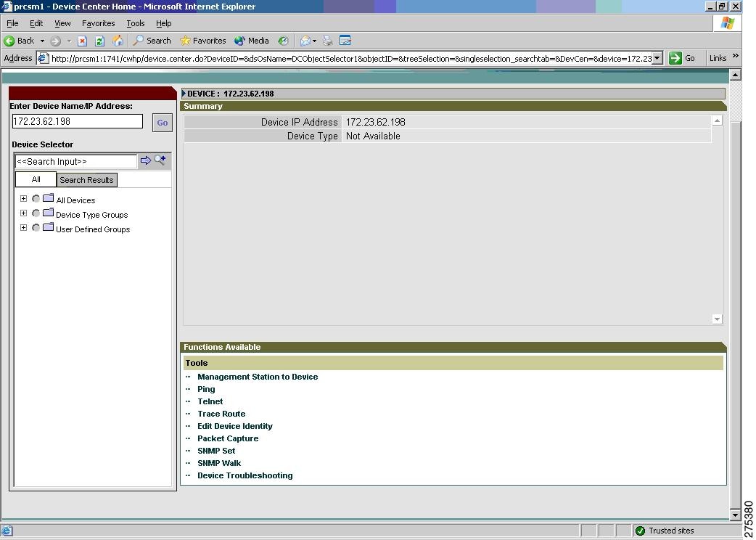Click the Trusted sites checkmark icon

pos(641,531)
